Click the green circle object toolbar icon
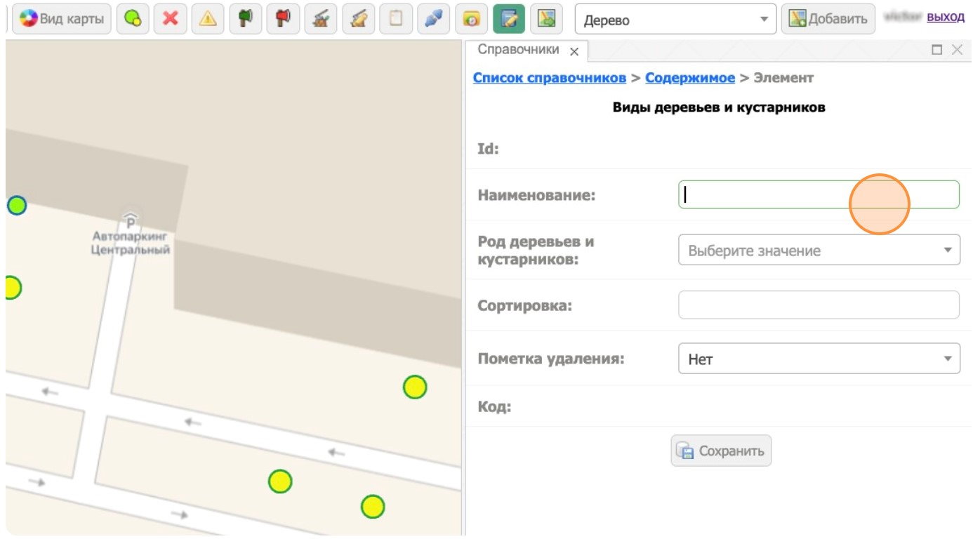The height and width of the screenshot is (539, 980). (x=132, y=19)
